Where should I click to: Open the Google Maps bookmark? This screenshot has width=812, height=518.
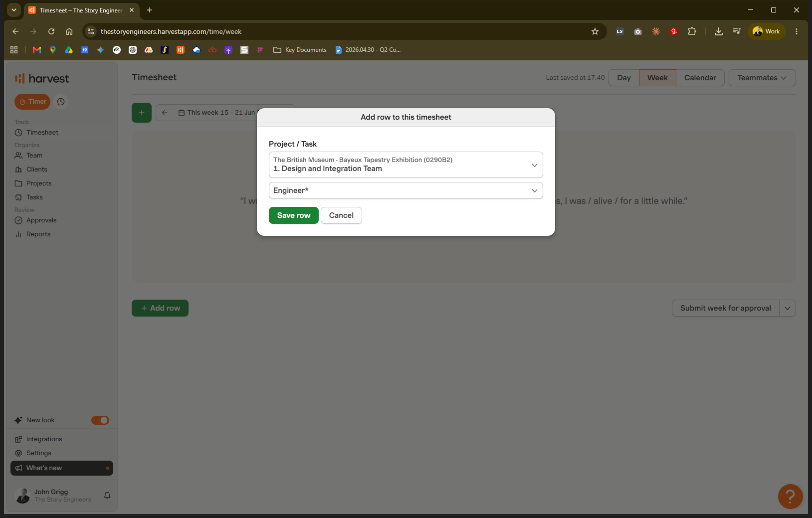(53, 50)
